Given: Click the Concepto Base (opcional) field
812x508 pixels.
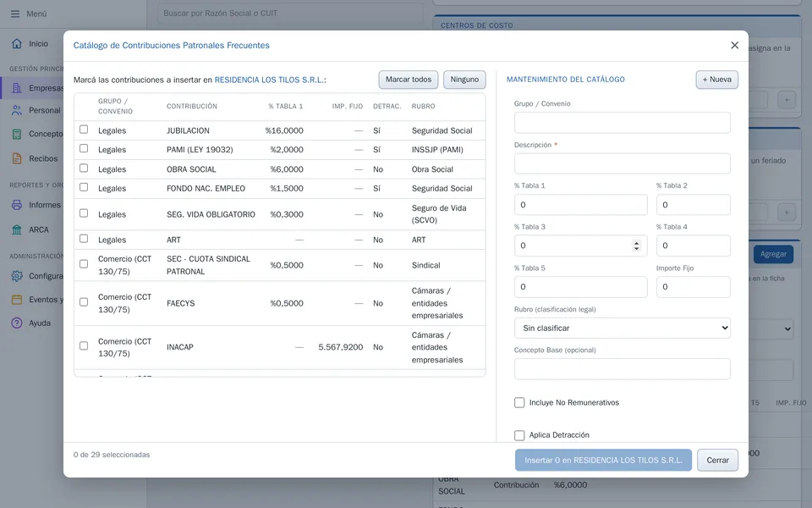Looking at the screenshot, I should 623,369.
